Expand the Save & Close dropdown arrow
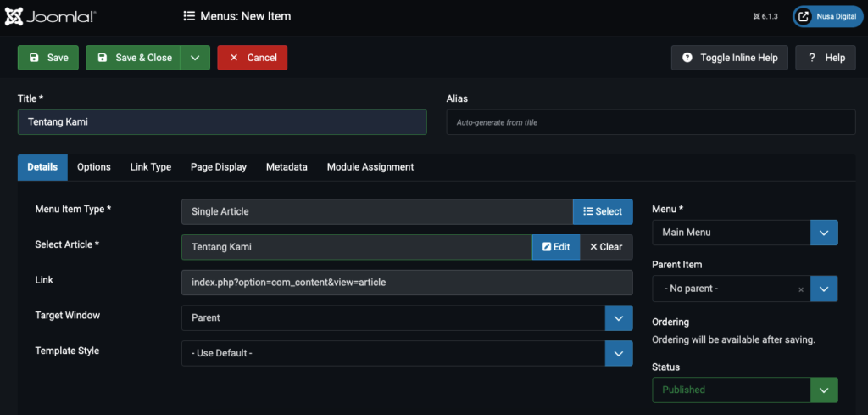 pos(195,58)
